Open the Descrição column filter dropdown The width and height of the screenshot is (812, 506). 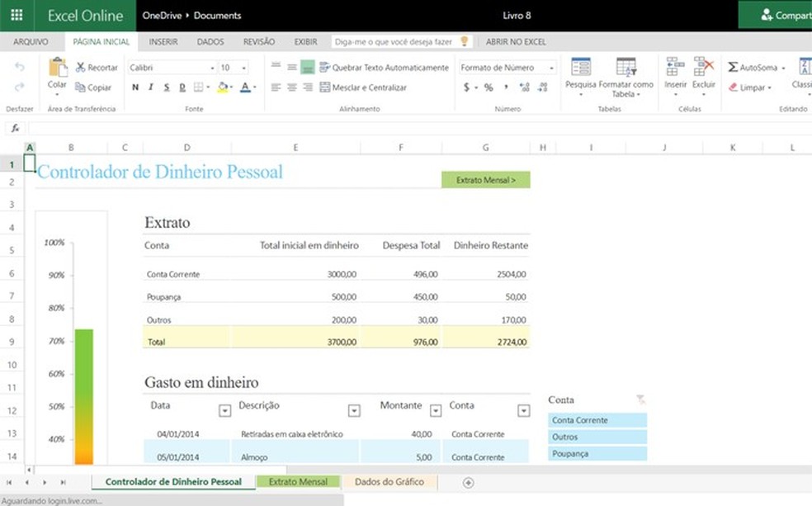coord(354,410)
